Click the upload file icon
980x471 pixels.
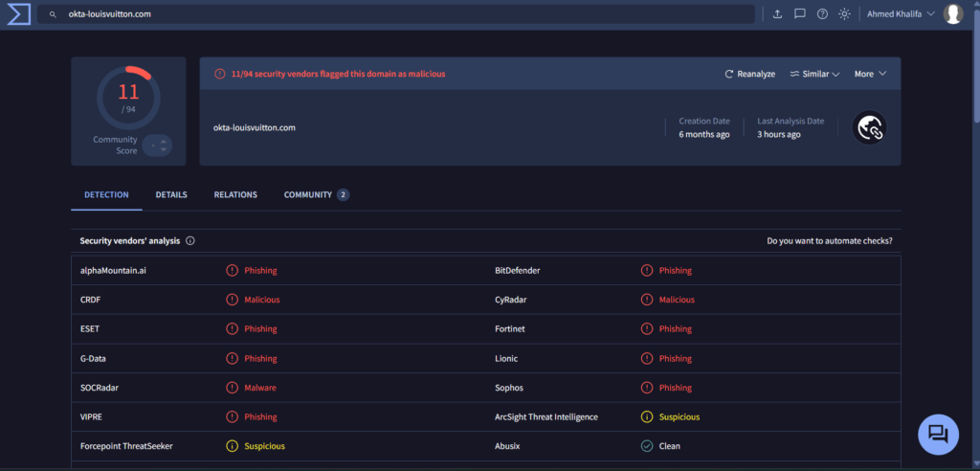pyautogui.click(x=777, y=13)
